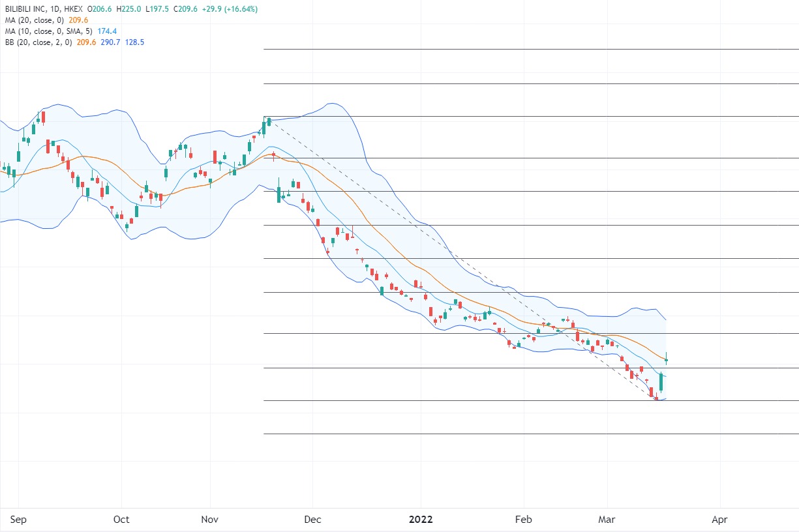
Task: Click the Nov label on time axis
Action: [x=210, y=520]
